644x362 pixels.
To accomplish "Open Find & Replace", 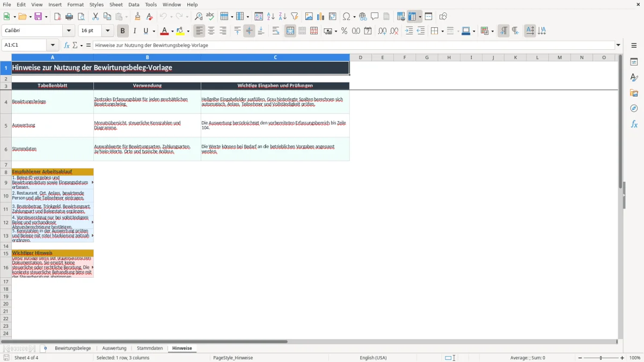I will coord(199,17).
